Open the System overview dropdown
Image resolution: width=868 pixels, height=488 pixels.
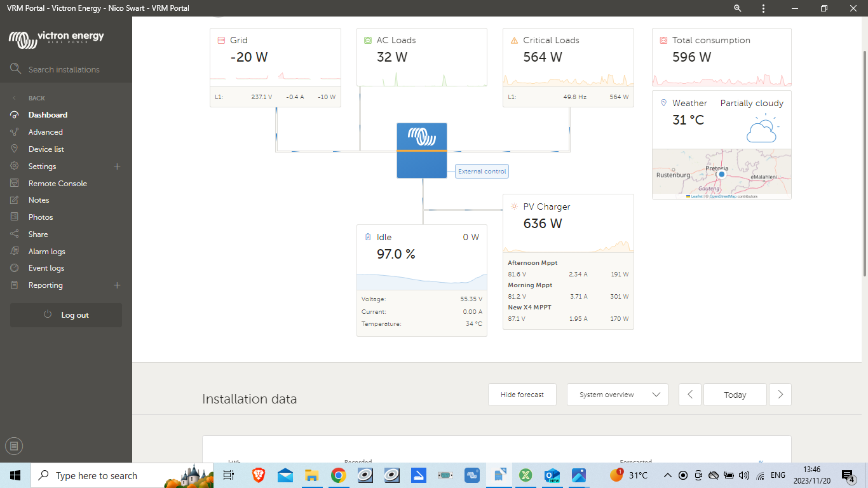coord(618,395)
